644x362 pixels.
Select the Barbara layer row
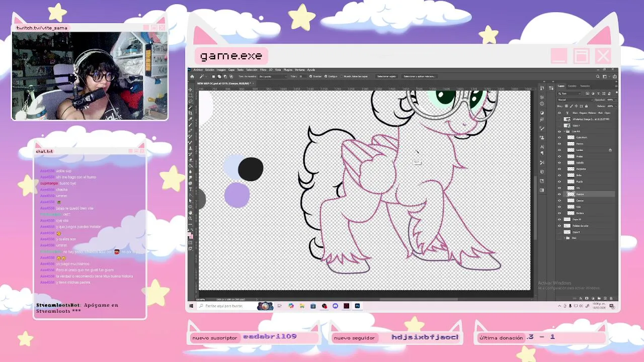coord(586,213)
